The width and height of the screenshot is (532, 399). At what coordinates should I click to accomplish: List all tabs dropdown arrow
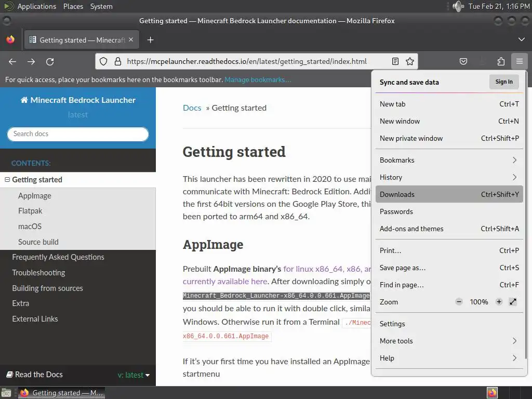click(522, 39)
